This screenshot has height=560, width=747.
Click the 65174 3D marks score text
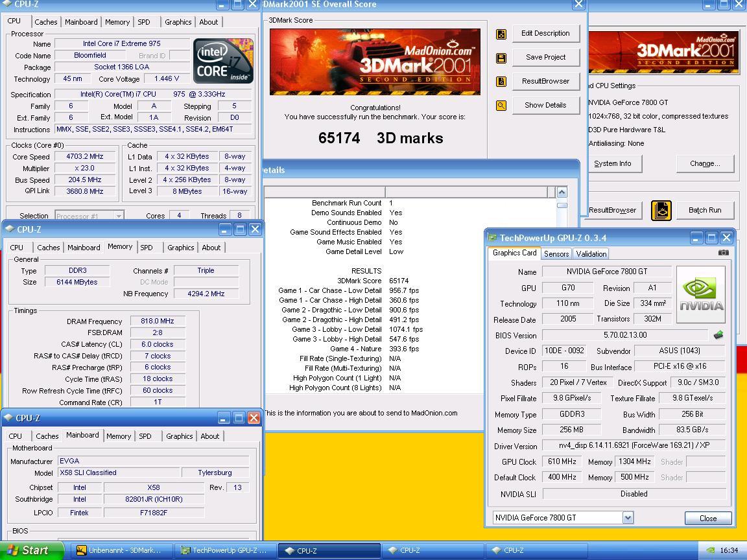[381, 138]
